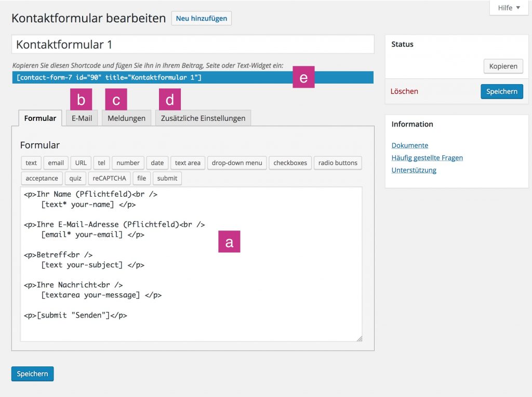Add checkboxes to the form
This screenshot has height=397, width=532.
pyautogui.click(x=290, y=162)
